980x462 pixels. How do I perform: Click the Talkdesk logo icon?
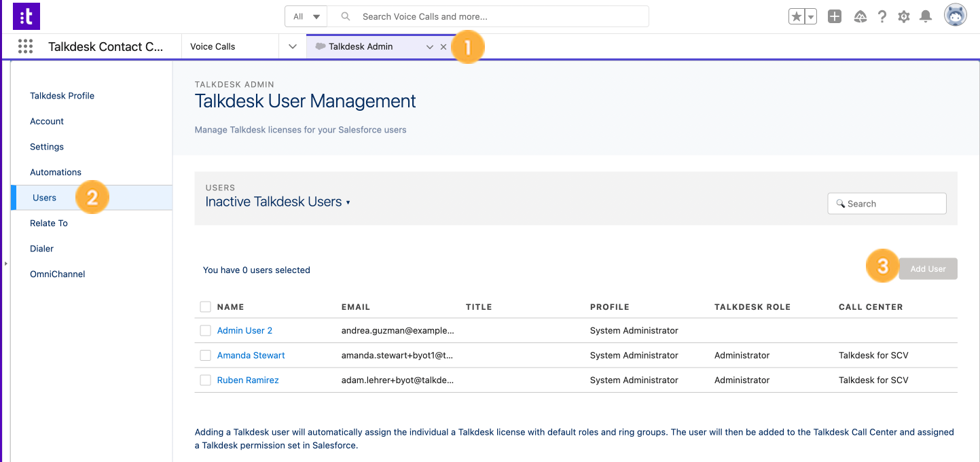coord(26,16)
